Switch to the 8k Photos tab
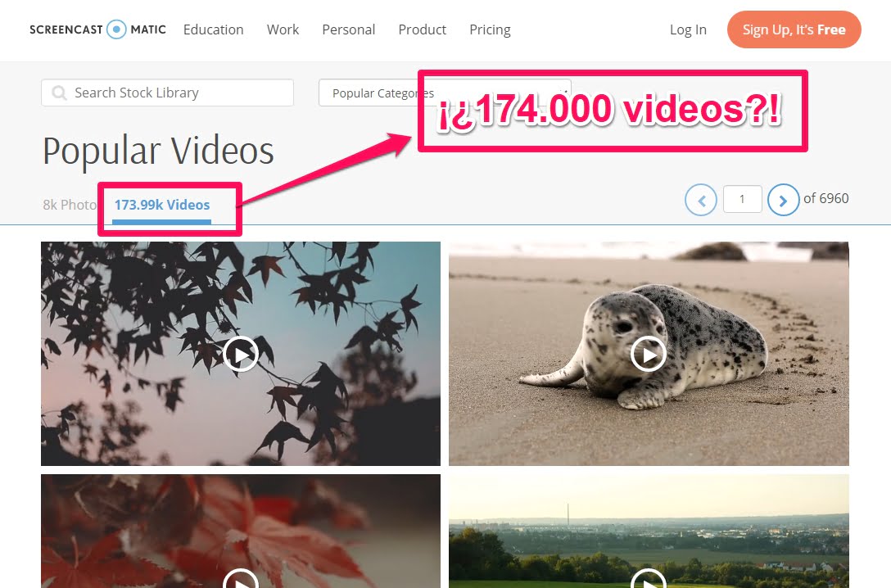The height and width of the screenshot is (588, 891). pos(70,205)
